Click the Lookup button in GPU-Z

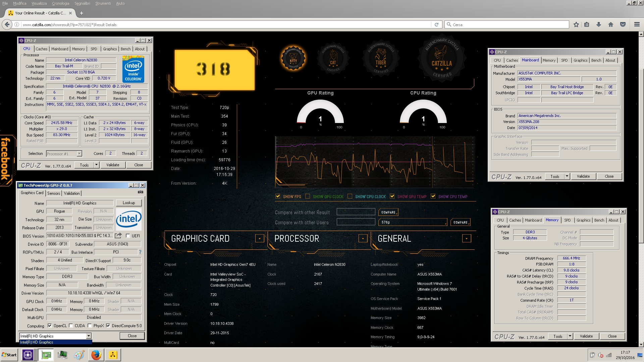129,203
